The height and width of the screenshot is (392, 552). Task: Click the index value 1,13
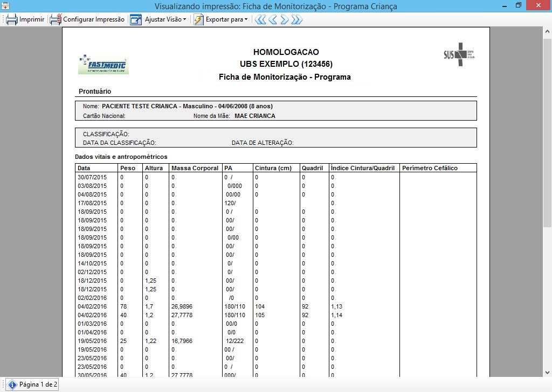(x=336, y=306)
